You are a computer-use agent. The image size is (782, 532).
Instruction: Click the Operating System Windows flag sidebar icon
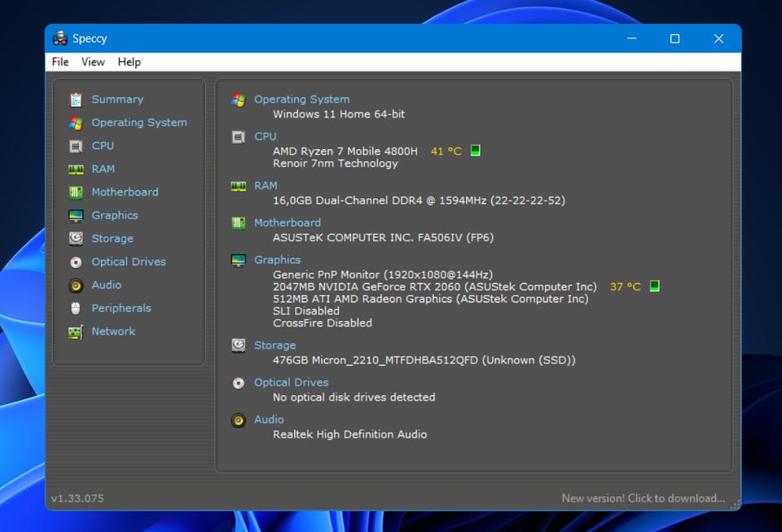tap(76, 123)
